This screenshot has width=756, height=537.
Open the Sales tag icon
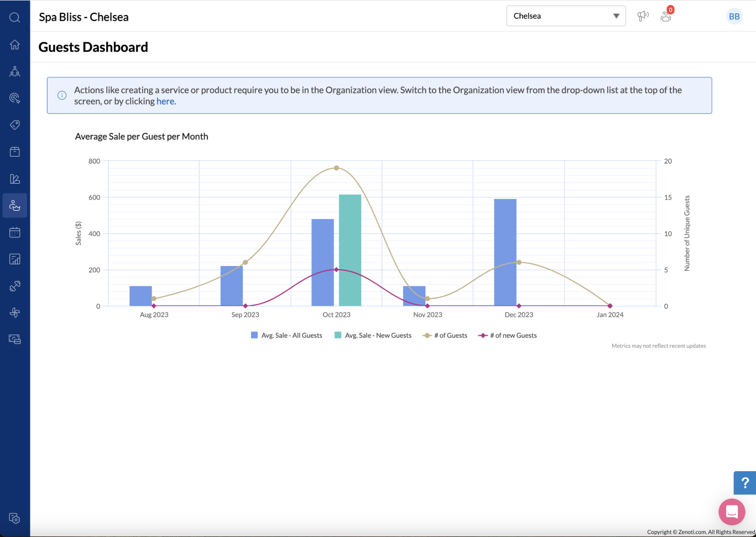point(14,124)
